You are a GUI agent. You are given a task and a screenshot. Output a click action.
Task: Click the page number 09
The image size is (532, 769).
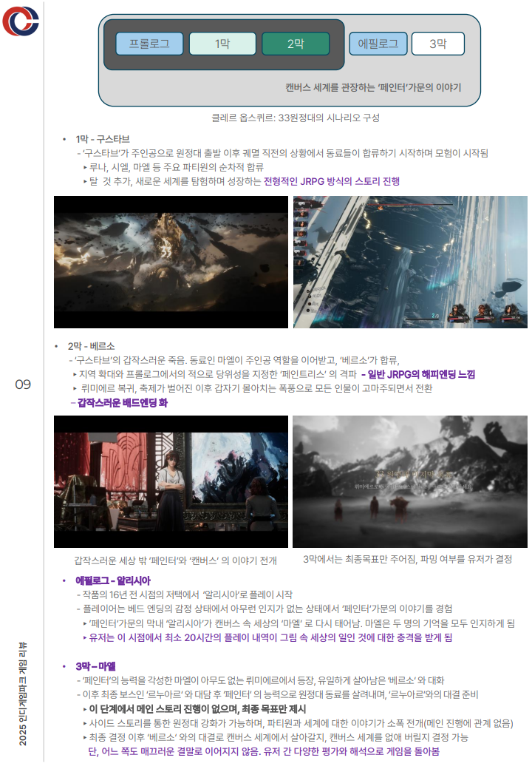[22, 384]
